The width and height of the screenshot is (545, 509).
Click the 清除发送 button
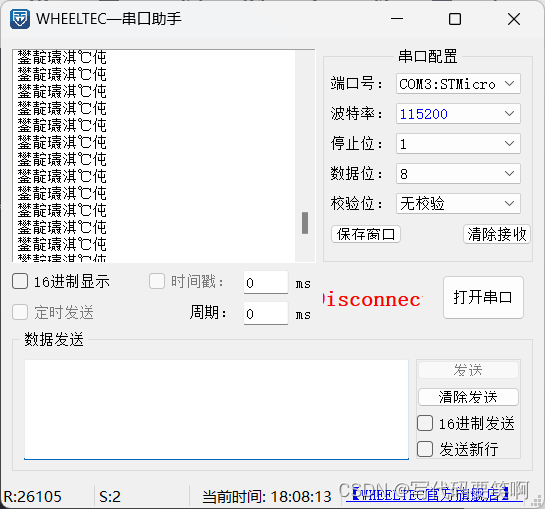click(468, 397)
